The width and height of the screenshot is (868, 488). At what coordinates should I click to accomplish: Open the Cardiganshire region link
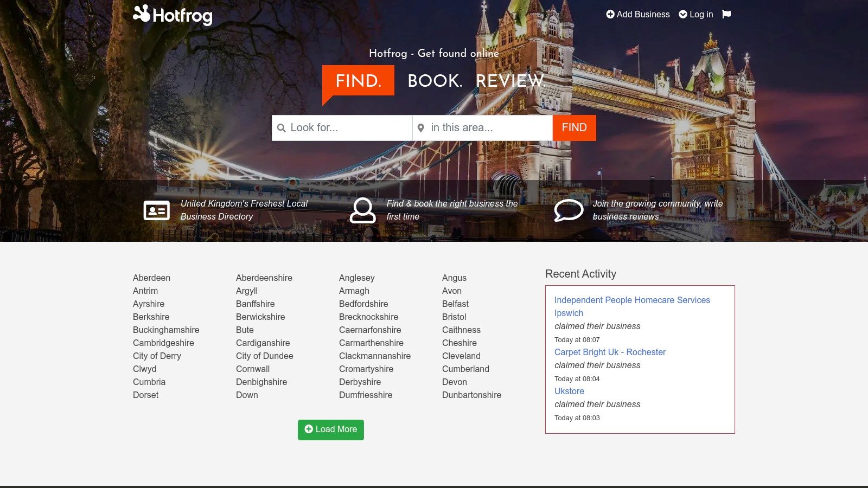pos(263,343)
